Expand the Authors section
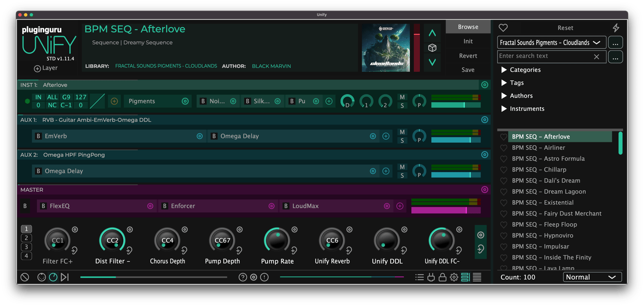 (517, 95)
